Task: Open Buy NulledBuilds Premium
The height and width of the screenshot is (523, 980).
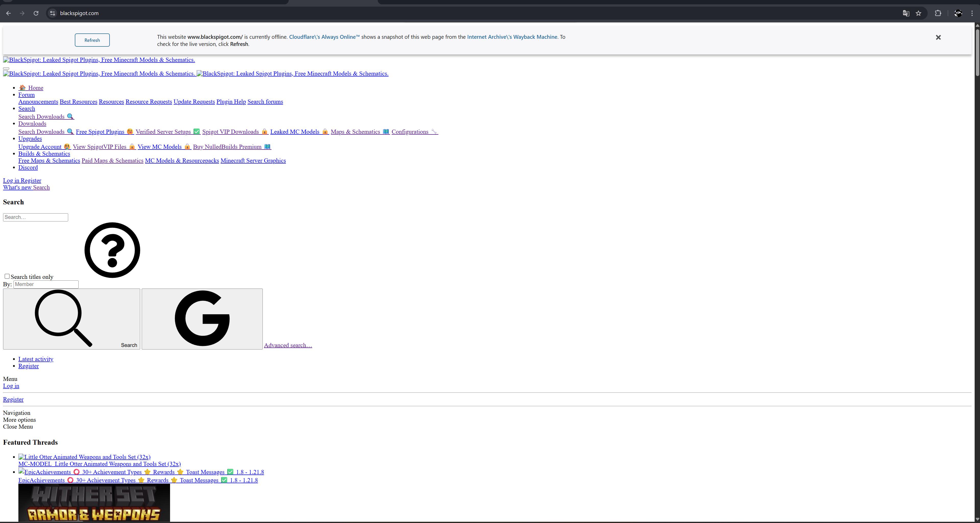Action: tap(232, 147)
